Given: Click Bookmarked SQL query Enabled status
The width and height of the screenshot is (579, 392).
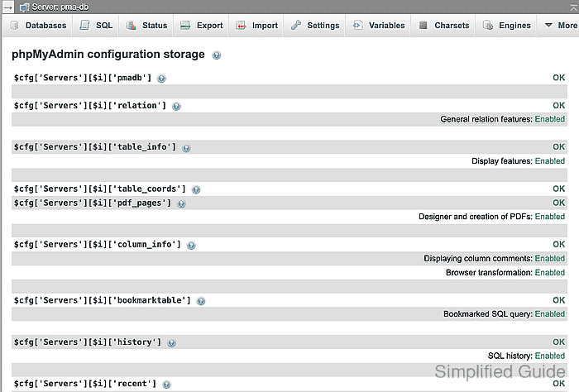Looking at the screenshot, I should (550, 314).
